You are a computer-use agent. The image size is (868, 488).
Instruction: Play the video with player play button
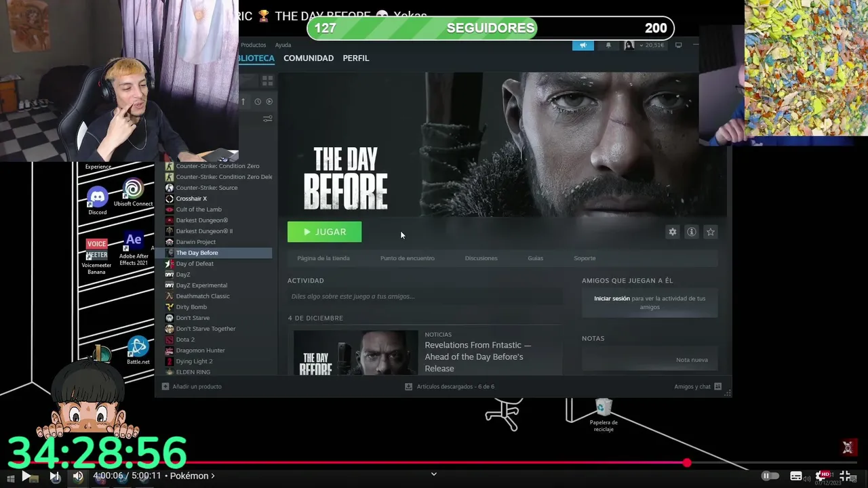click(x=26, y=476)
